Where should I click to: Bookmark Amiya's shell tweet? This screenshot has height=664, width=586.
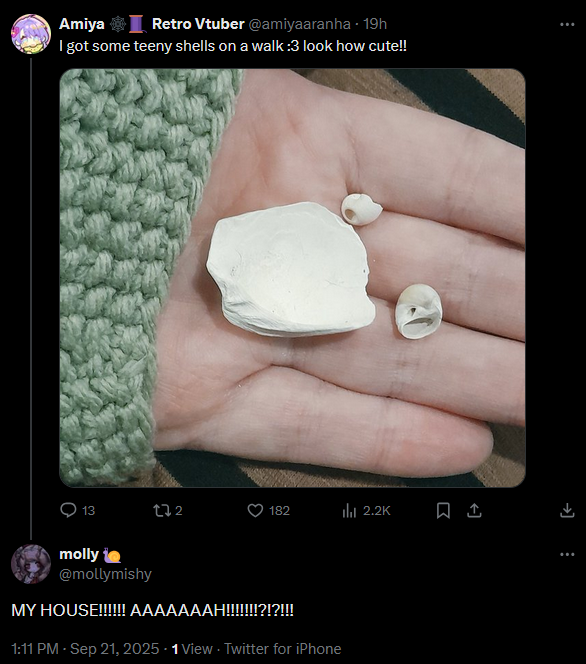[x=443, y=510]
